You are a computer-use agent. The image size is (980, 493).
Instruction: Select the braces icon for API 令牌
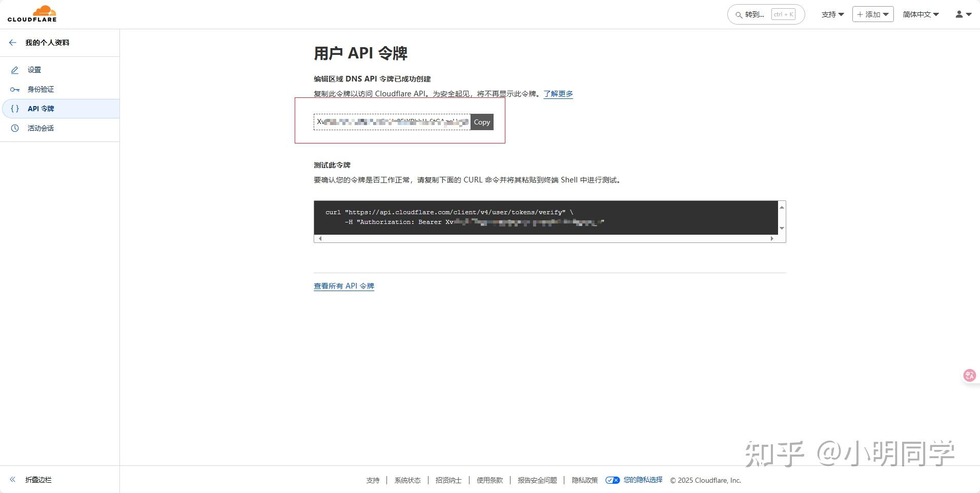pos(15,109)
